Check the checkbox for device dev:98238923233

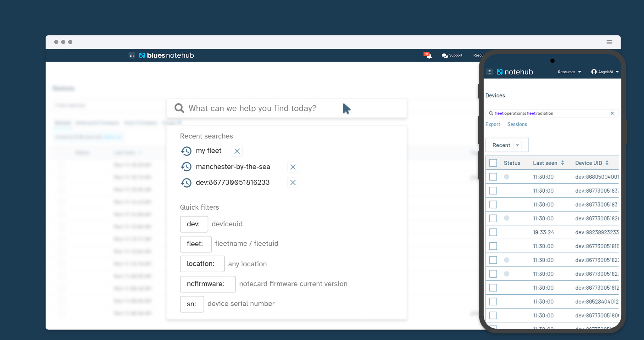(493, 232)
